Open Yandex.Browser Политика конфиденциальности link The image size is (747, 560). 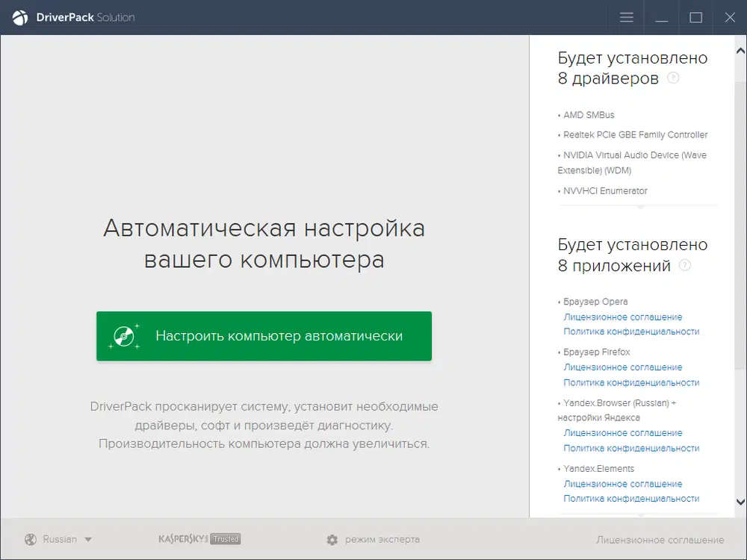(631, 449)
